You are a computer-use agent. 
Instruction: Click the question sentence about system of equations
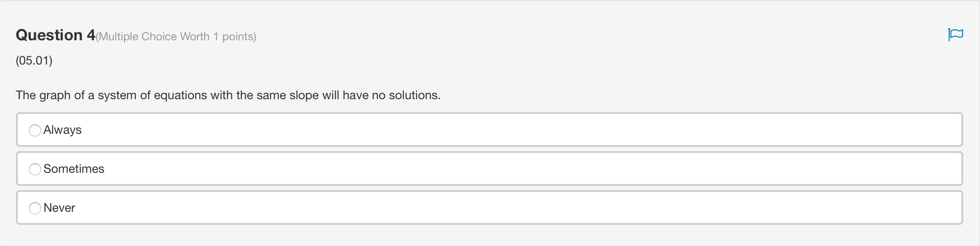[x=228, y=95]
